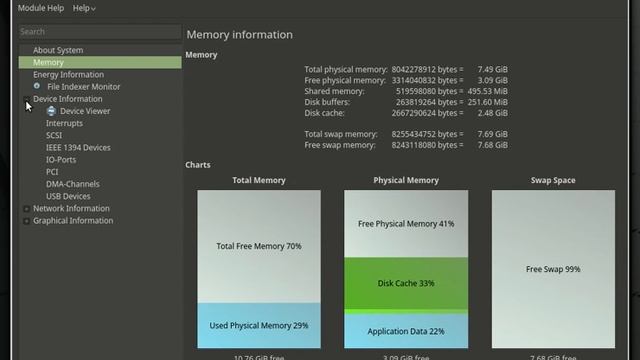The image size is (640, 360).
Task: Click the Device Viewer globe icon
Action: pos(51,111)
